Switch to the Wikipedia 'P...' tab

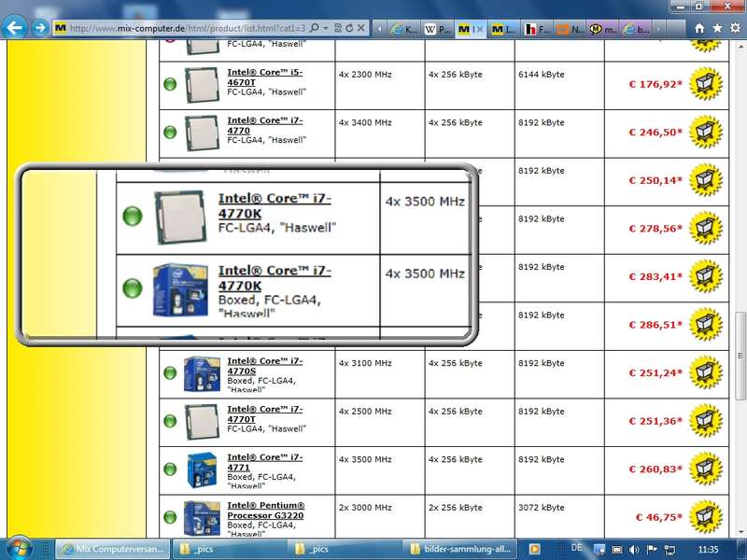coord(438,29)
